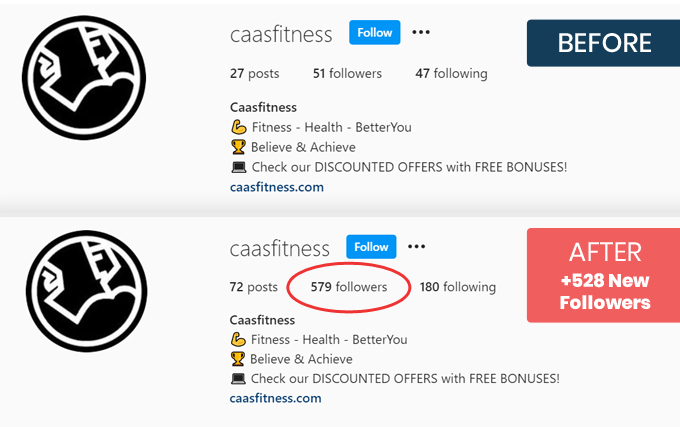Click the laptop emoji in top bio
This screenshot has height=427, width=680.
[x=238, y=167]
